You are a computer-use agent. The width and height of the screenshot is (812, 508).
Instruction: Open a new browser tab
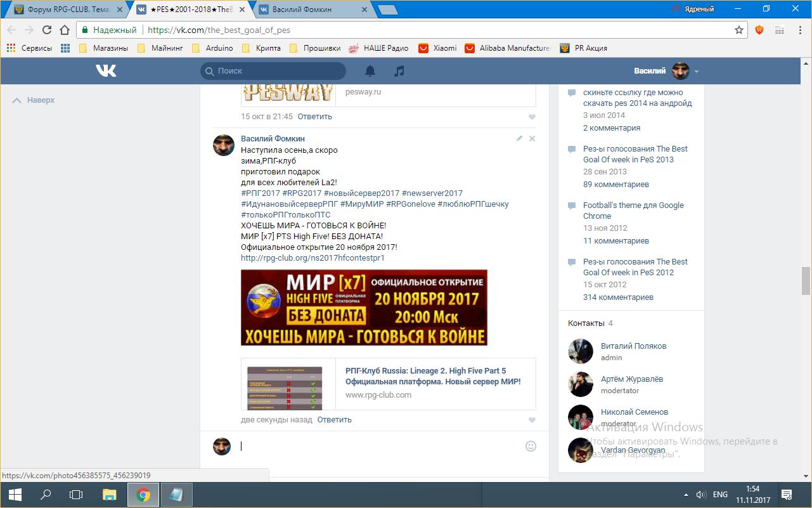(387, 10)
